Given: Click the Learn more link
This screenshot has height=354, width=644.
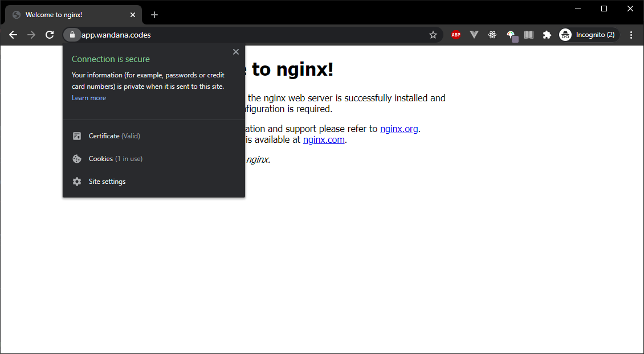Looking at the screenshot, I should point(89,98).
